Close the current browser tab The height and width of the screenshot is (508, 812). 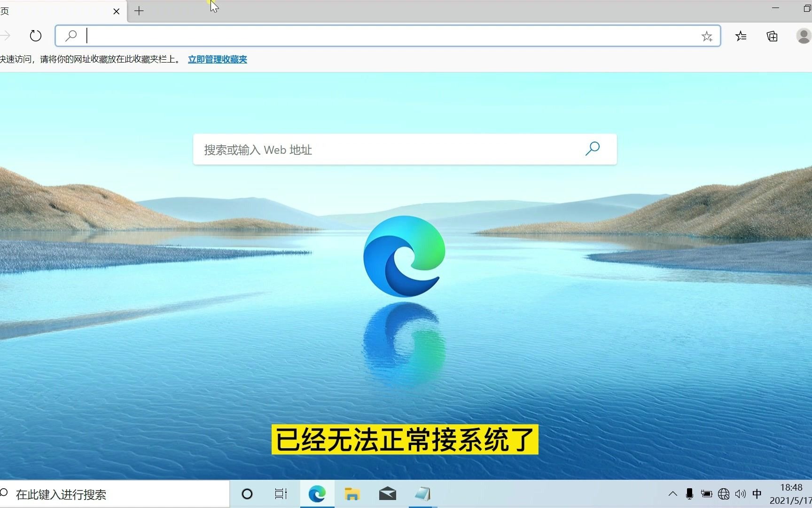click(x=117, y=11)
